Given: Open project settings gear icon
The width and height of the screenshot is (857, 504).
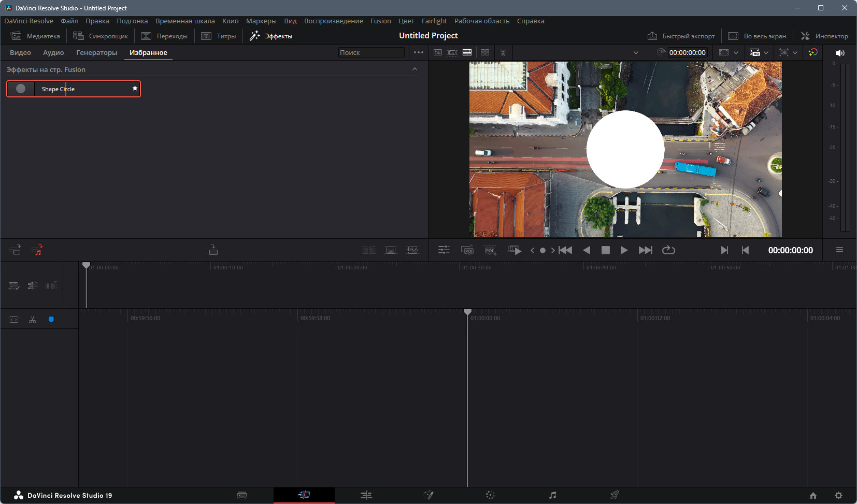Looking at the screenshot, I should pos(839,496).
